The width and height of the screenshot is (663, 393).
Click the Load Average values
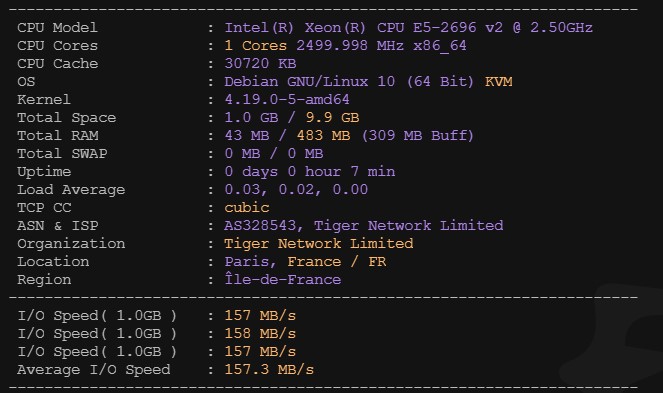point(296,189)
